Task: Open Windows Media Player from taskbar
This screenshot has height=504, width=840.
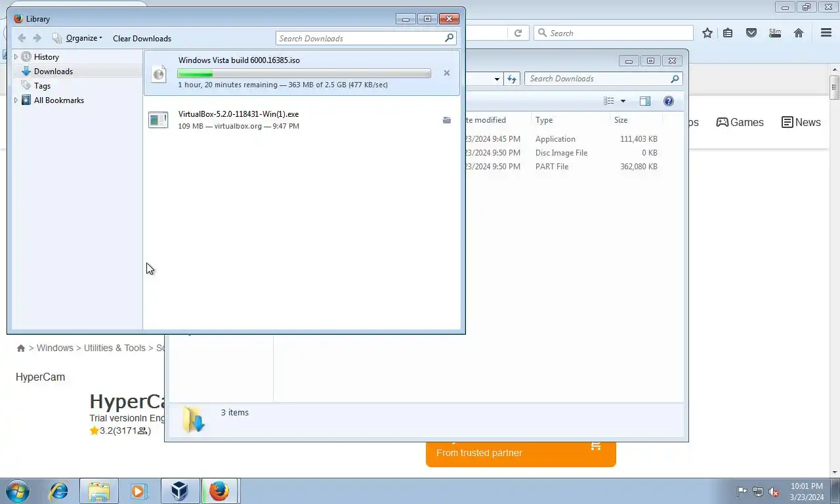Action: [138, 491]
